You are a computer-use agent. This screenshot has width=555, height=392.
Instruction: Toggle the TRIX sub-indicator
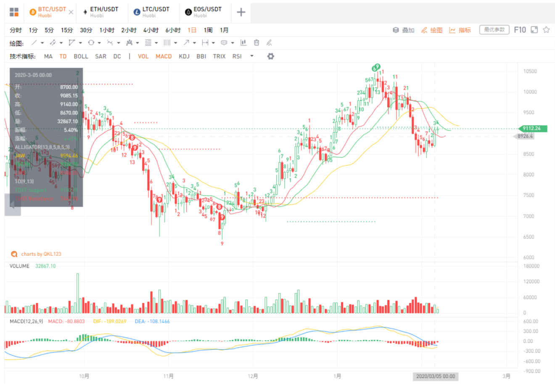point(219,56)
